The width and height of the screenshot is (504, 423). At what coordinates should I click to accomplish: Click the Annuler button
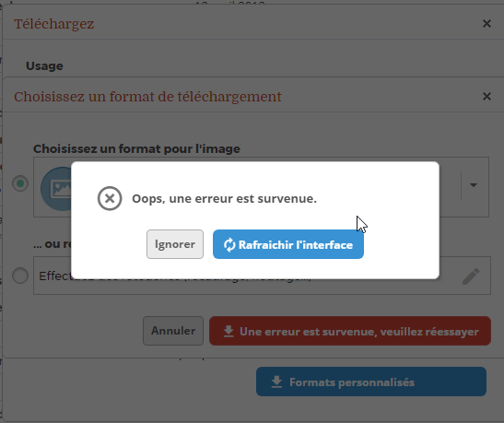coord(173,331)
